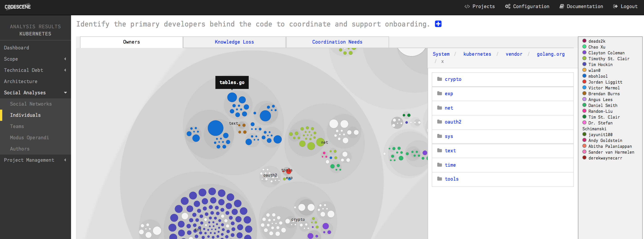Expand the Technical Debt arrow
The image size is (644, 239).
pyautogui.click(x=65, y=70)
